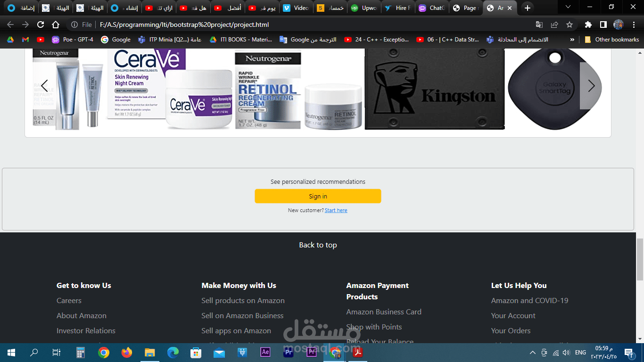The height and width of the screenshot is (362, 644).
Task: Open the share page icon in address bar
Action: pos(554,25)
